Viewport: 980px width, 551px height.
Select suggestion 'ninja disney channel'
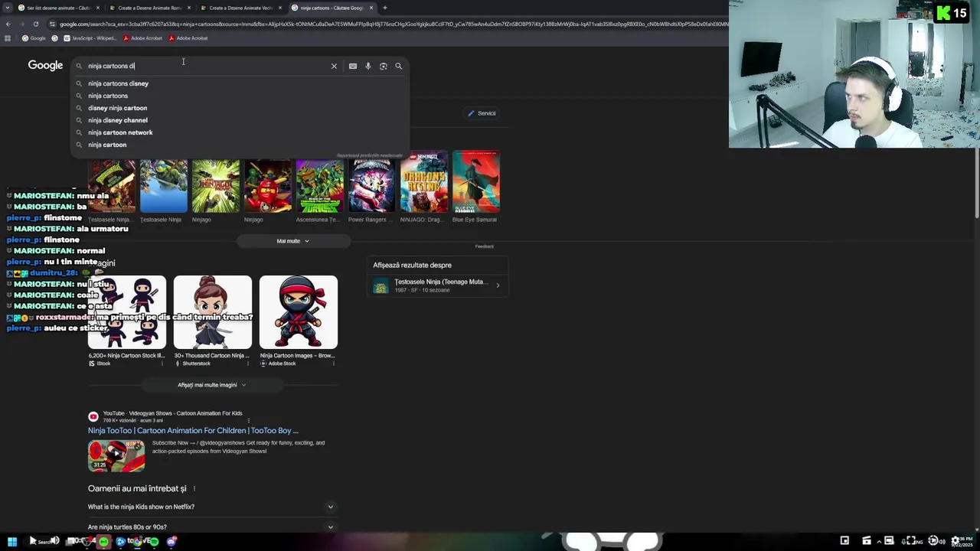[239, 120]
